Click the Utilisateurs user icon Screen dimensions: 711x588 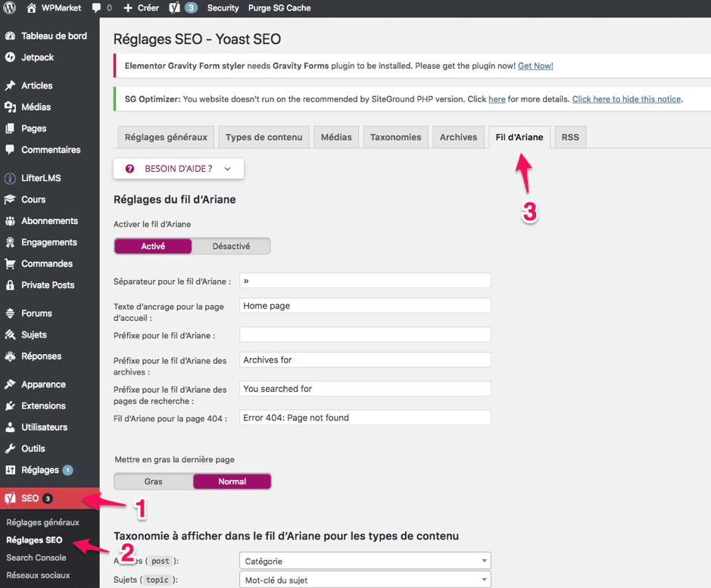10,427
